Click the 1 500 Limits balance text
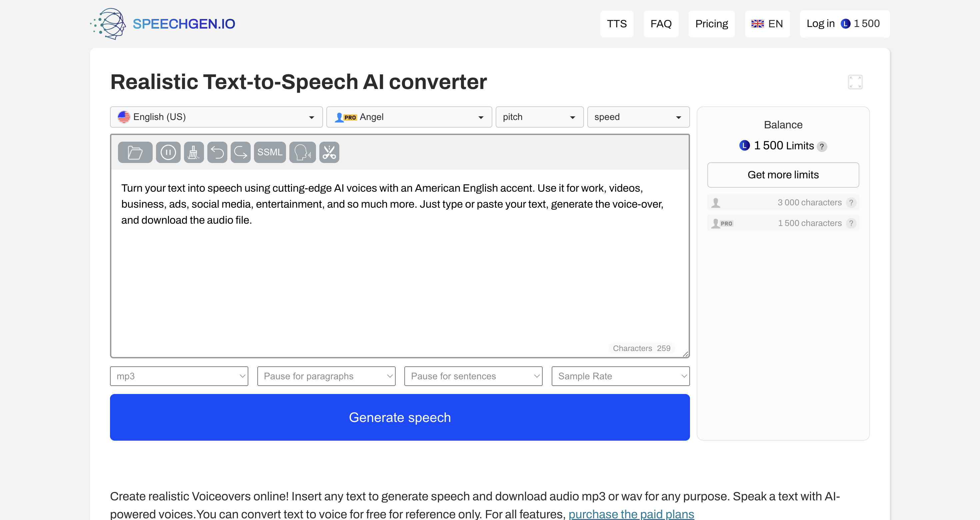The width and height of the screenshot is (980, 520). [784, 146]
